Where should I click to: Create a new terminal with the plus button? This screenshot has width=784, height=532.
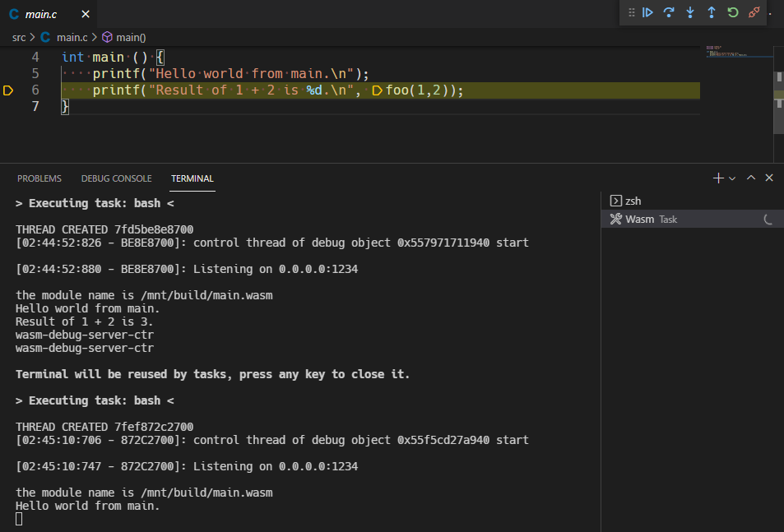click(719, 177)
